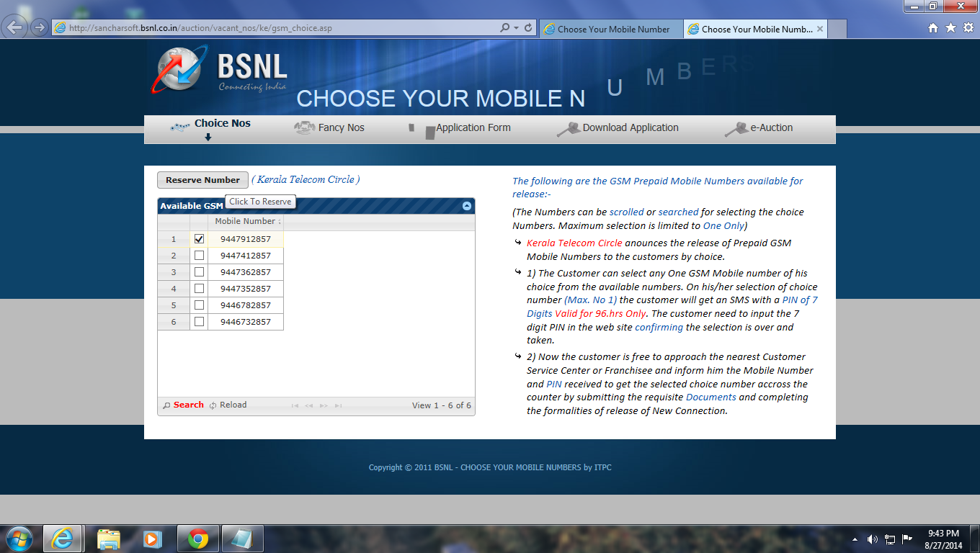Click the 'View 1 - 6 of 6' pager text
This screenshot has height=553, width=980.
(442, 405)
